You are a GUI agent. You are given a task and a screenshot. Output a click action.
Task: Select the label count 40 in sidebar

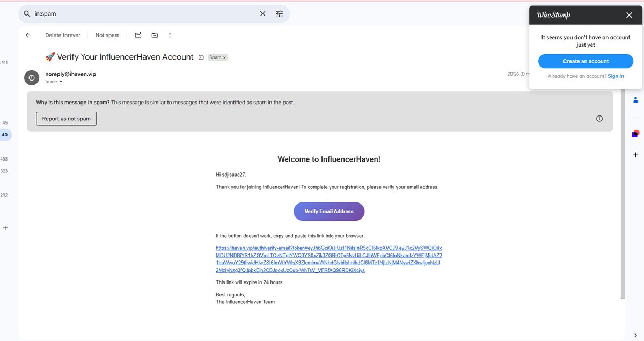click(5, 135)
